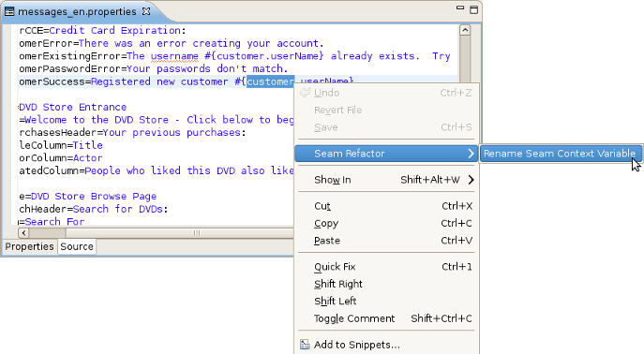Viewport: 644px width, 354px height.
Task: Click Add to Snippets... entry
Action: (386, 345)
